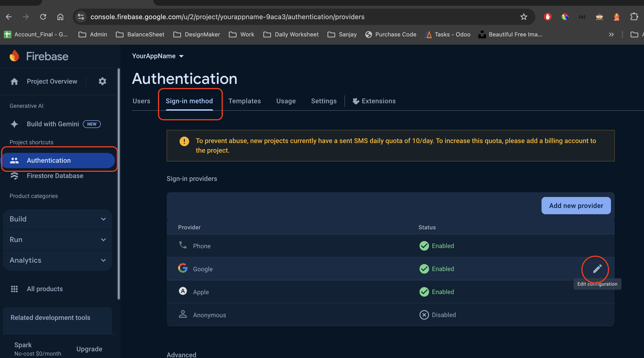This screenshot has height=358, width=644.
Task: Expand the Run category
Action: click(x=57, y=240)
